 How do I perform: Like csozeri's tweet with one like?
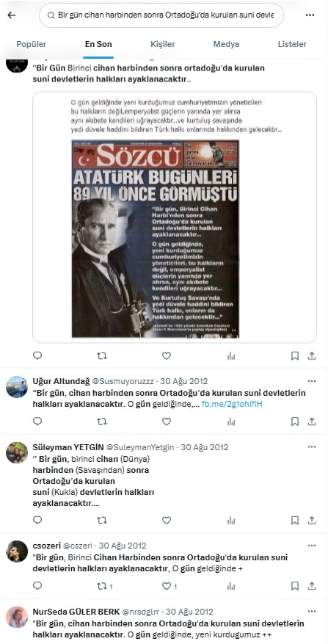pyautogui.click(x=169, y=586)
